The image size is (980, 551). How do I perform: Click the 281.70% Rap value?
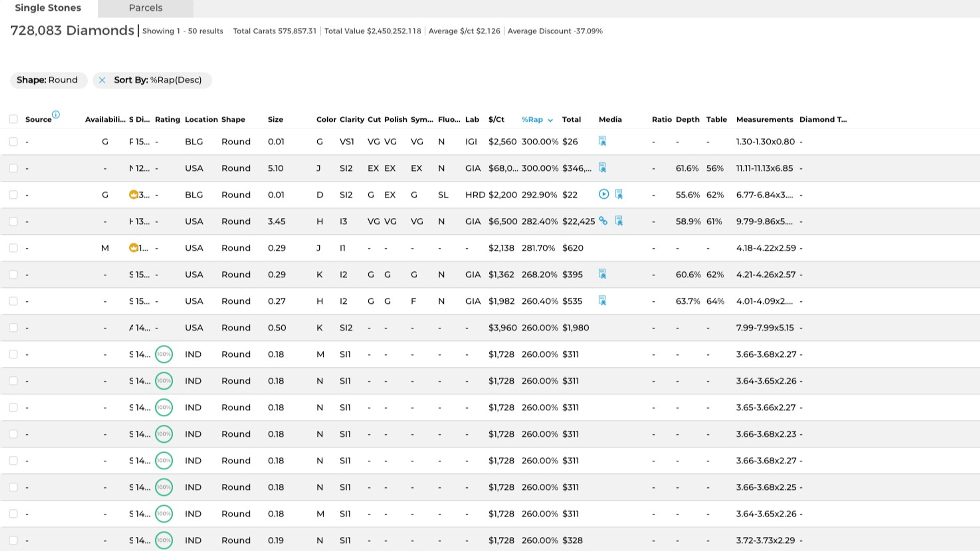tap(538, 248)
